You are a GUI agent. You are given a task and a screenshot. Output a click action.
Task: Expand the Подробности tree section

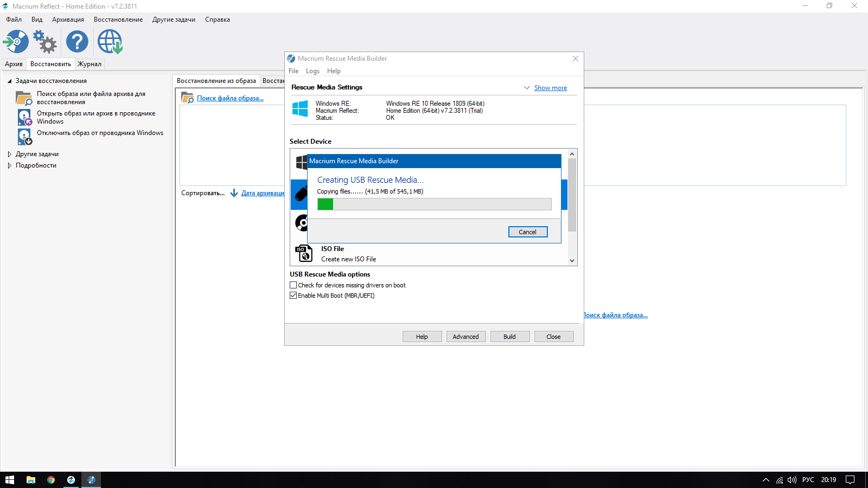[x=10, y=165]
